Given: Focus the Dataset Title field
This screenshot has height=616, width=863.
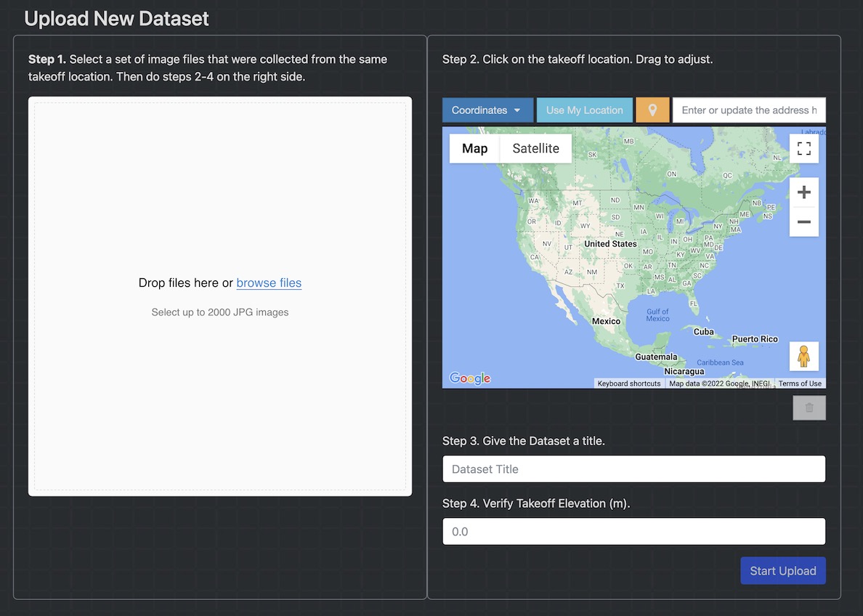Looking at the screenshot, I should tap(633, 469).
